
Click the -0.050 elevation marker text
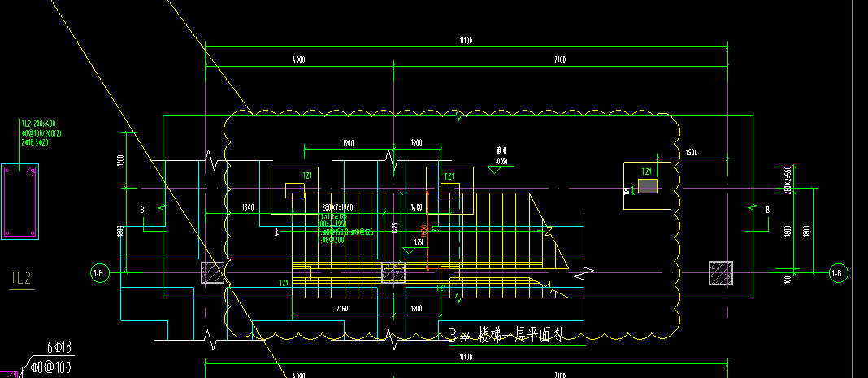click(501, 162)
